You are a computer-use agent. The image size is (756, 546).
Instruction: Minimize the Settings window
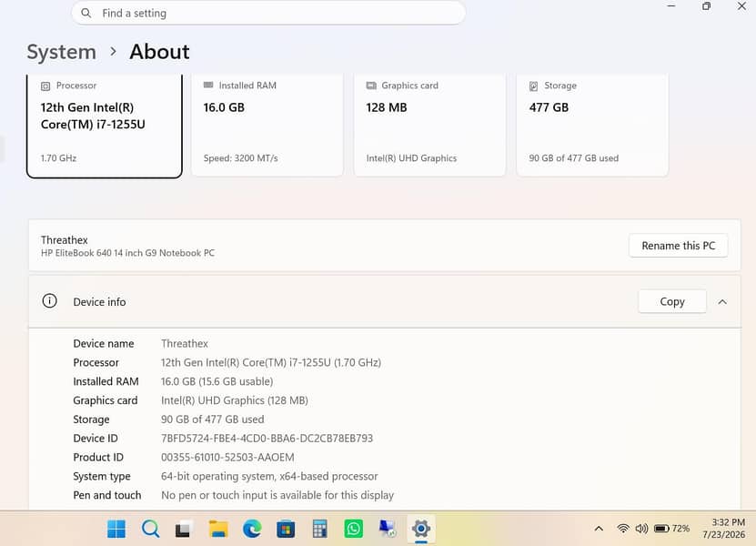coord(671,6)
